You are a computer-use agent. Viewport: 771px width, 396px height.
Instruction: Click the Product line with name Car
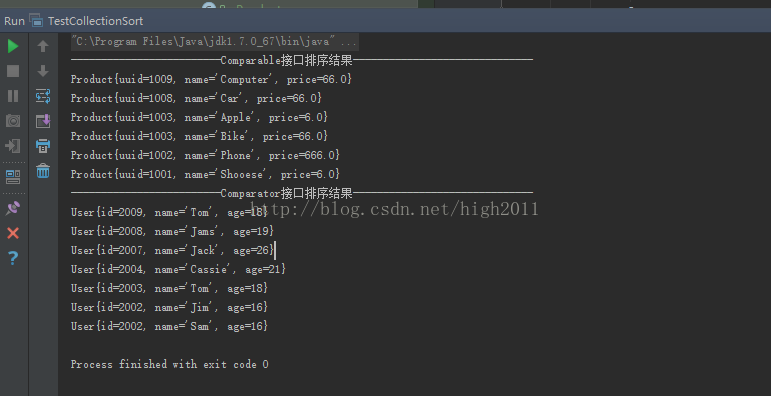196,98
